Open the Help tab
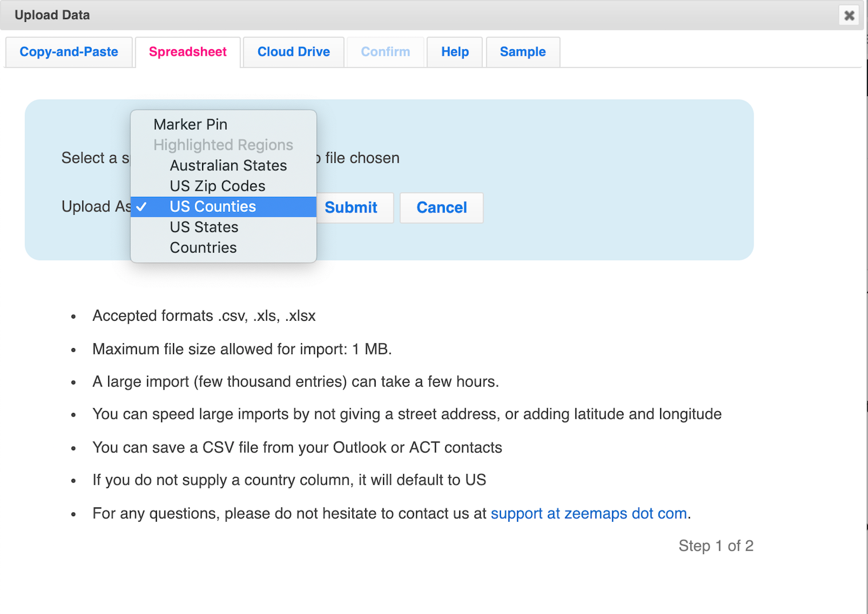Screen dimensions: 868x614 [x=455, y=52]
